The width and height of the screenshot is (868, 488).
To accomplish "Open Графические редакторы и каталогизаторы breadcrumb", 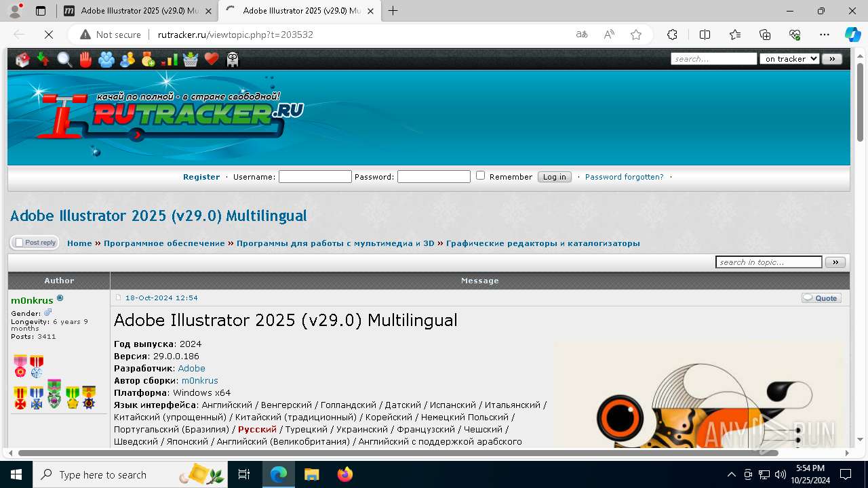I will tap(543, 243).
